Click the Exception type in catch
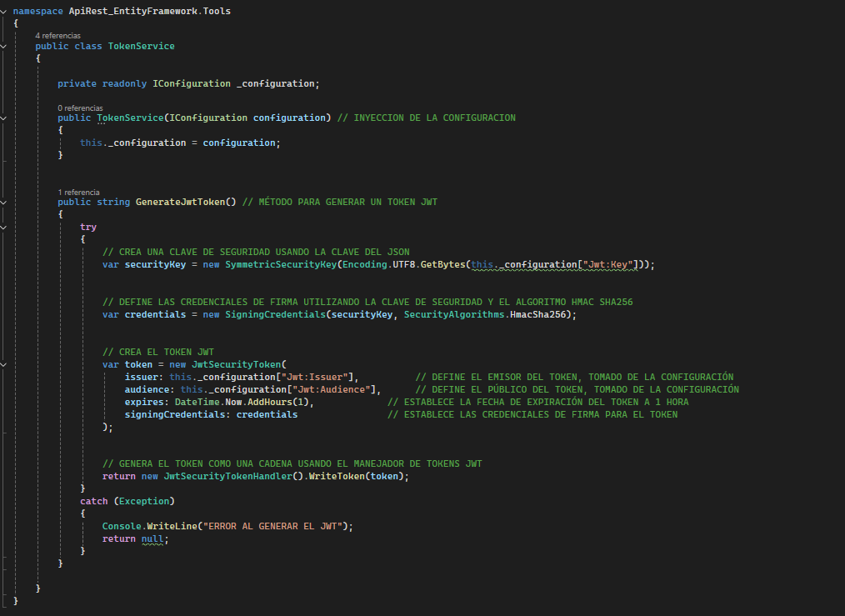The width and height of the screenshot is (845, 616). (144, 501)
